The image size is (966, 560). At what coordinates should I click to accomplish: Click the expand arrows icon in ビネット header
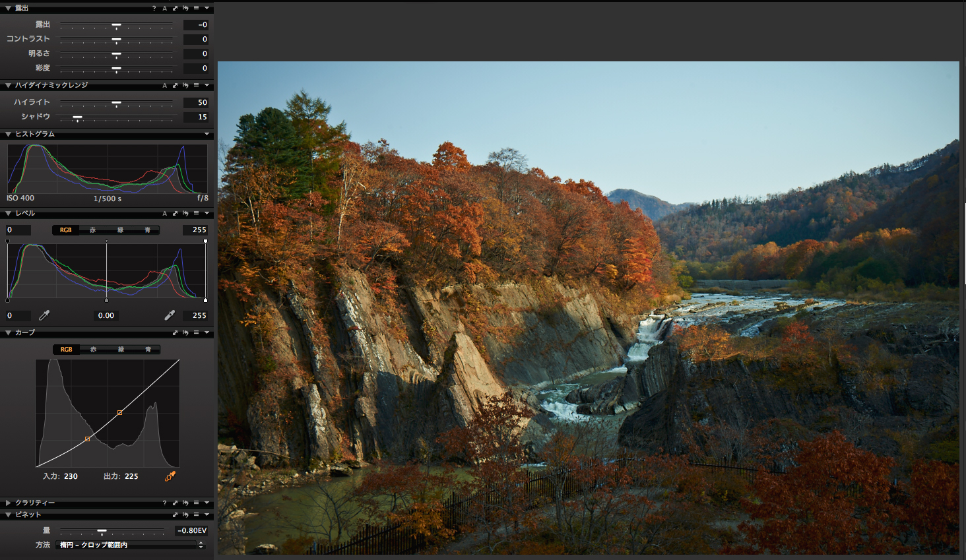[x=175, y=515]
